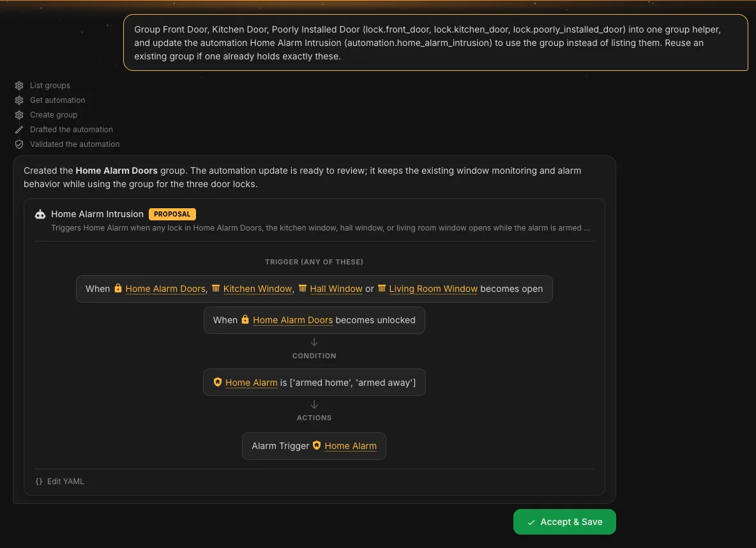
Task: Click the pencil icon beside Drafted the automation
Action: tap(19, 130)
